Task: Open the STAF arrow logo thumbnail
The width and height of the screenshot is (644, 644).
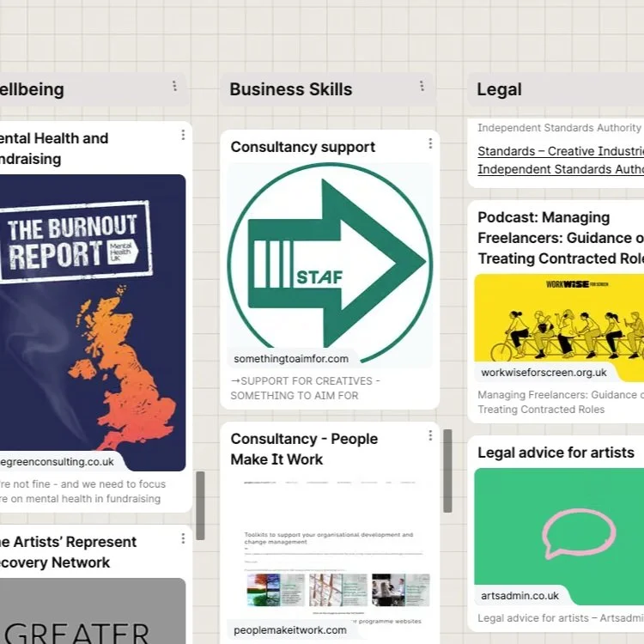Action: (330, 265)
